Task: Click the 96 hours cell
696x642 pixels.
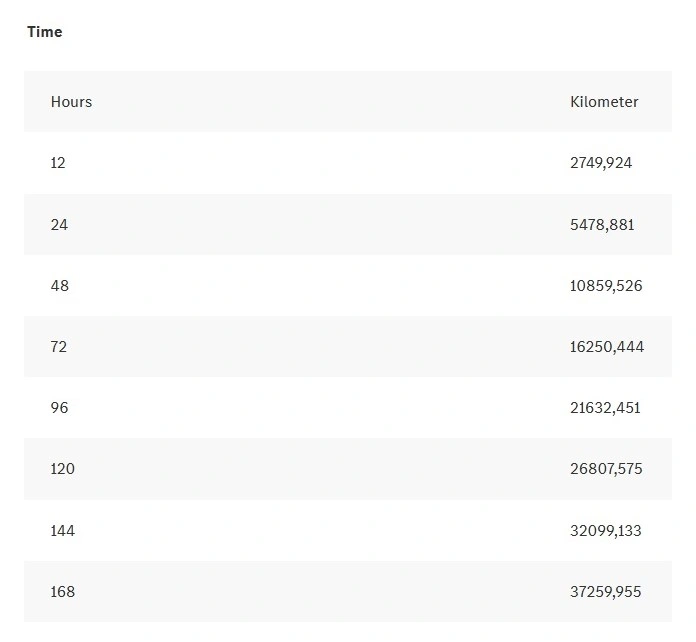Action: 59,408
